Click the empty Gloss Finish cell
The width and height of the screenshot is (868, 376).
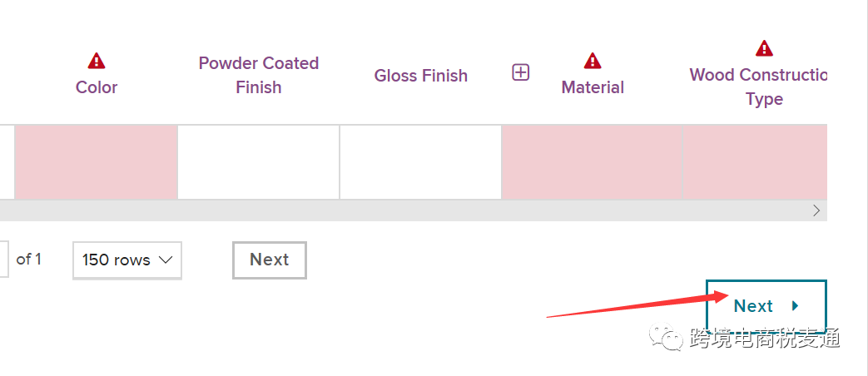pos(421,162)
